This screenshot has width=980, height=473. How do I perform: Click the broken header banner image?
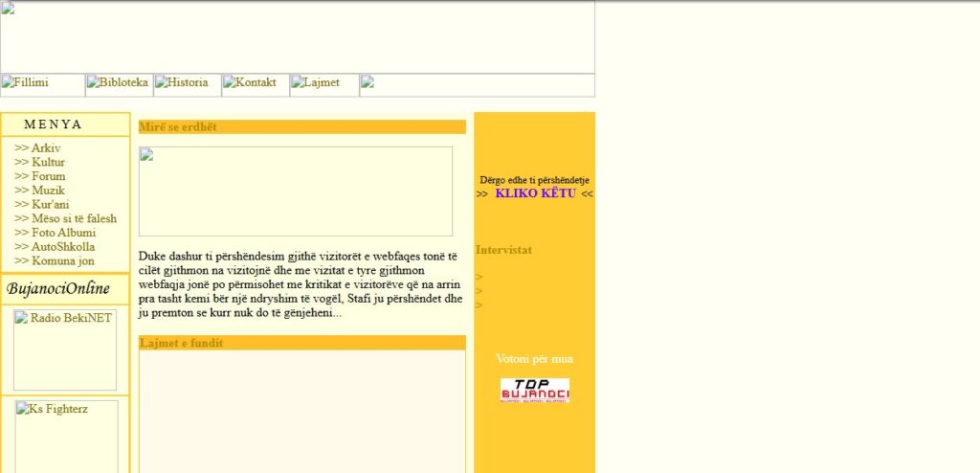pos(297,36)
